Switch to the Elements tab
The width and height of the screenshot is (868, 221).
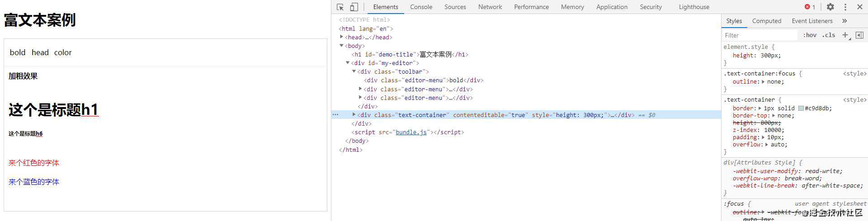[x=386, y=7]
